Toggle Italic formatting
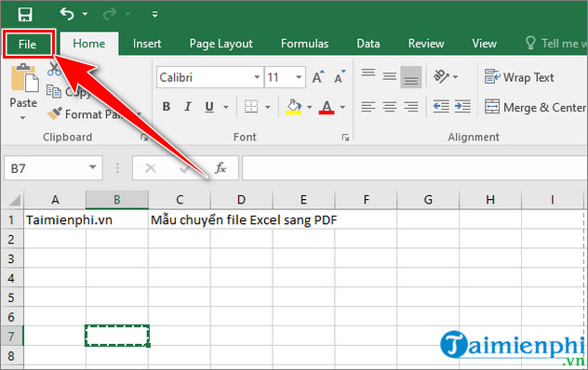Image resolution: width=588 pixels, height=370 pixels. tap(188, 107)
